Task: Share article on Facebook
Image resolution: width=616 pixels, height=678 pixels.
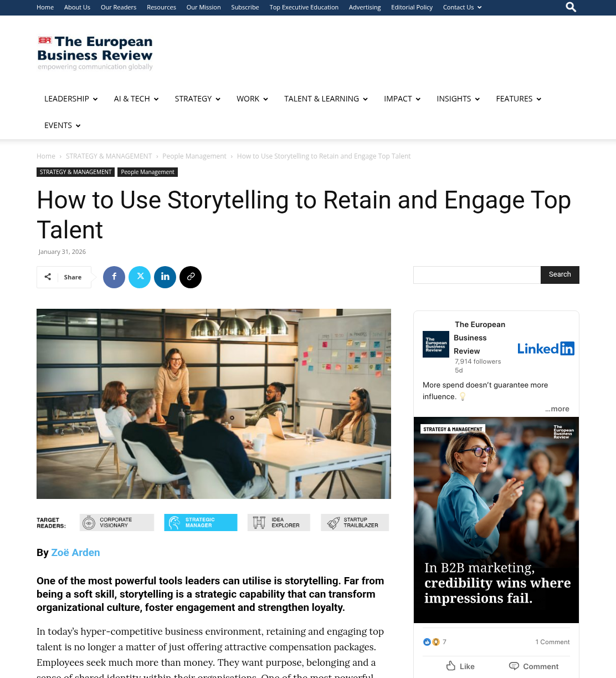Action: click(114, 277)
